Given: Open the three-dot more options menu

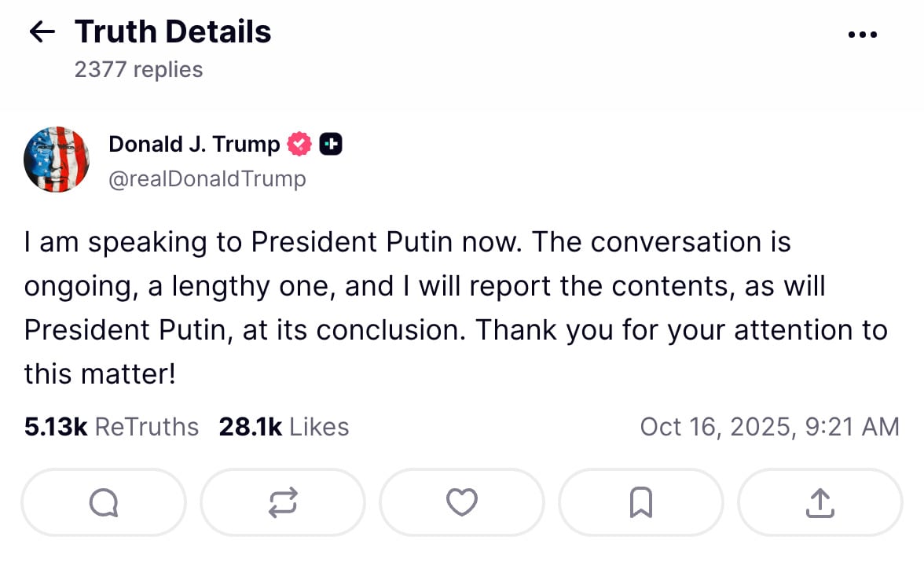Looking at the screenshot, I should pos(863,35).
